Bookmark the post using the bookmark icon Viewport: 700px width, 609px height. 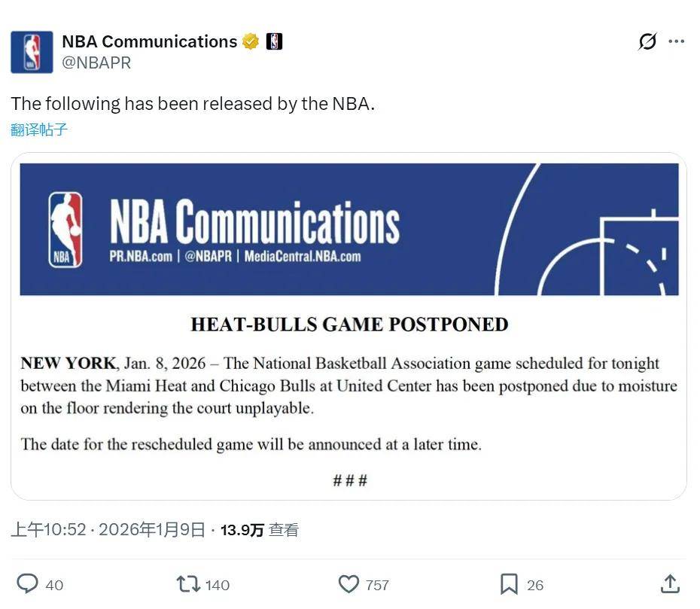[509, 584]
